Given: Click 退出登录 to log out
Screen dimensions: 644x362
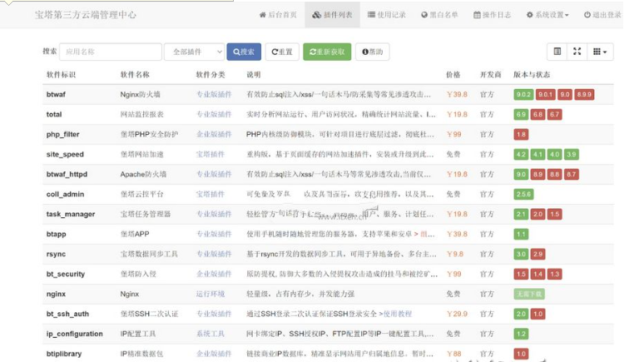Looking at the screenshot, I should [x=602, y=15].
